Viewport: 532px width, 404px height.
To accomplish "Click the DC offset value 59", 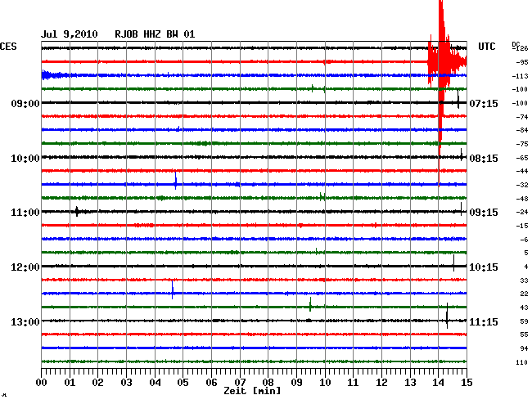I will tap(524, 321).
